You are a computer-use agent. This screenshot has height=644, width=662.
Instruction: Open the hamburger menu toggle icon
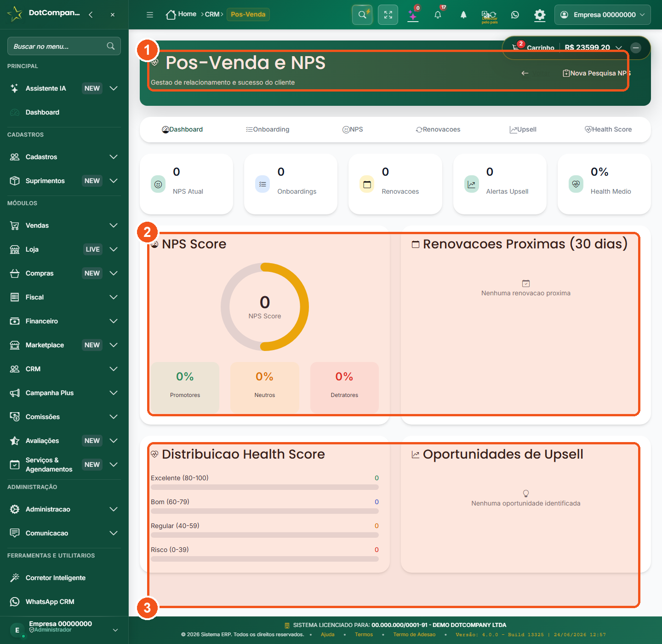(x=149, y=15)
